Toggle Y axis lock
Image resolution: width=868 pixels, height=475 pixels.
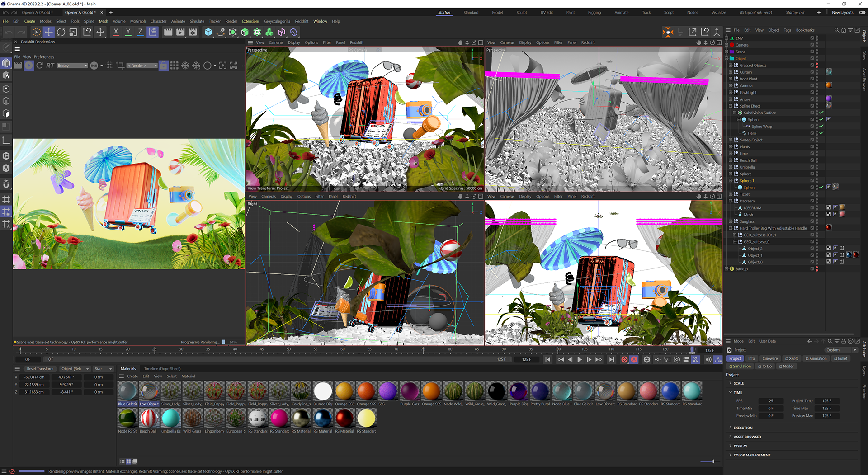[x=128, y=32]
